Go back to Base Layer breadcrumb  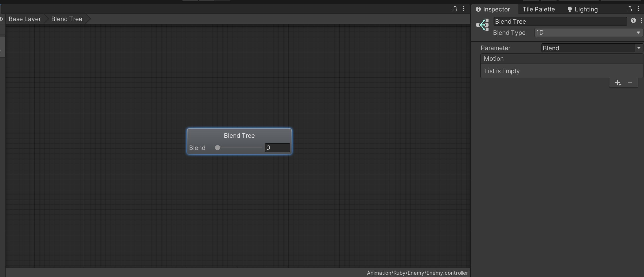click(25, 19)
